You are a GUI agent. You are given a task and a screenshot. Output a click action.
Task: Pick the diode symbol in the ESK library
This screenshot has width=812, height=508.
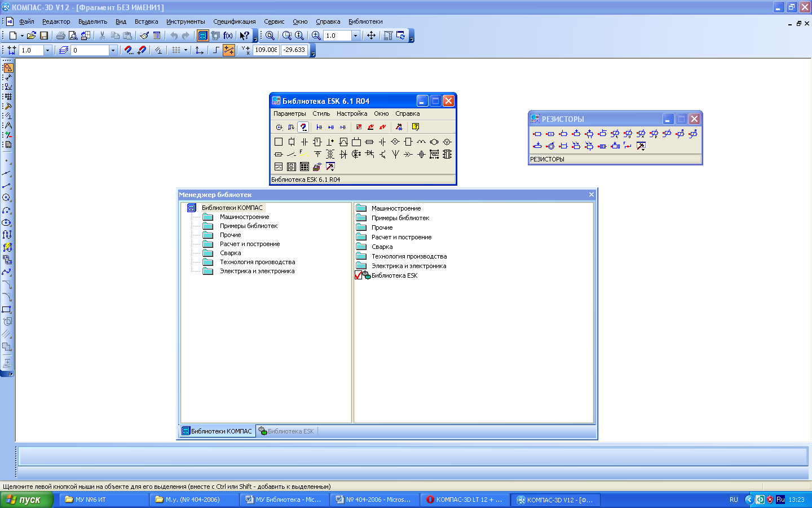(343, 154)
